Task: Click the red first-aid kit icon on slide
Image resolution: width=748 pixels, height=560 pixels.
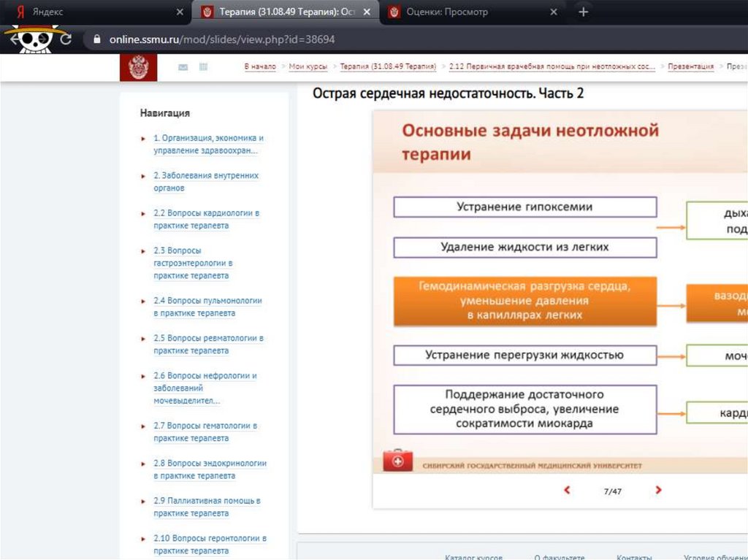Action: point(397,460)
